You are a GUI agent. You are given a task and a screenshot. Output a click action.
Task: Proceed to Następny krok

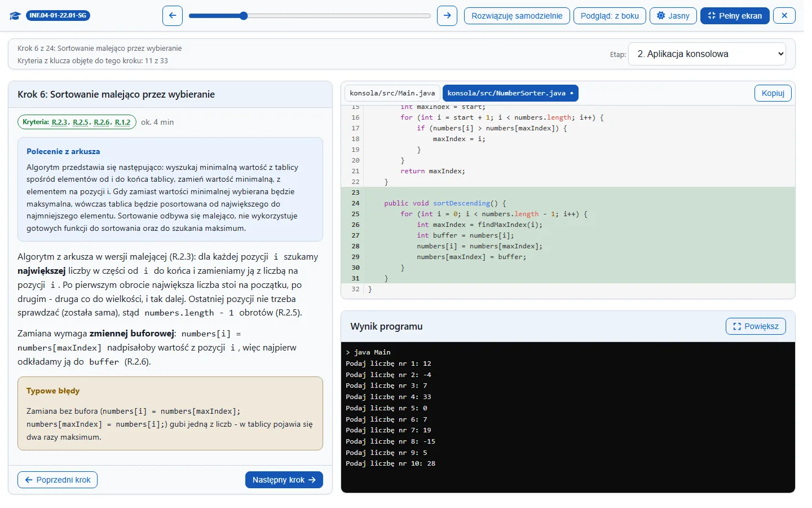click(x=284, y=480)
